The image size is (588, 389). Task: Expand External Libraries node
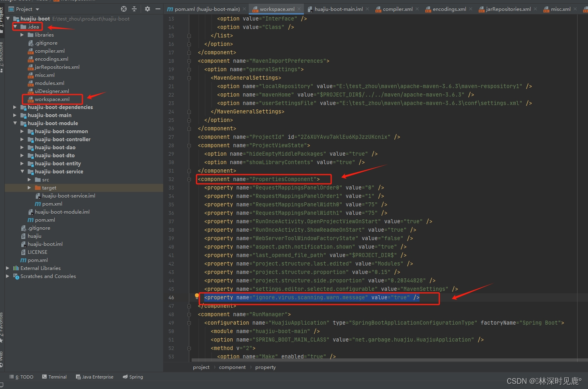[8, 268]
